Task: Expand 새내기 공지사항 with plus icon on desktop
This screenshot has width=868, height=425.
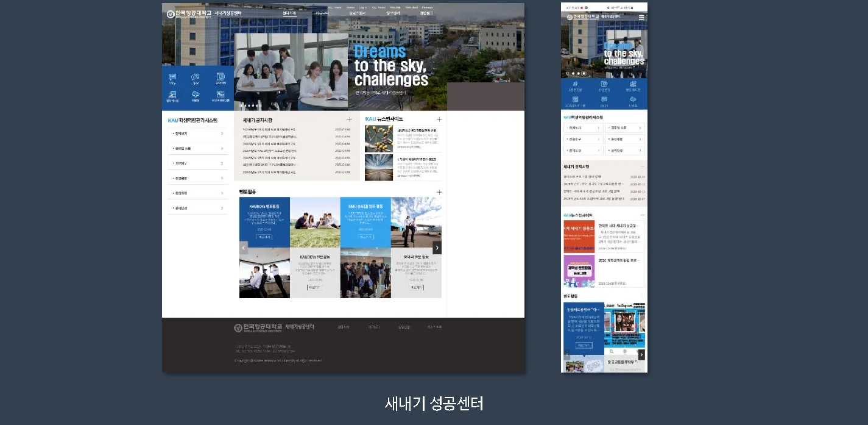Action: pyautogui.click(x=349, y=120)
